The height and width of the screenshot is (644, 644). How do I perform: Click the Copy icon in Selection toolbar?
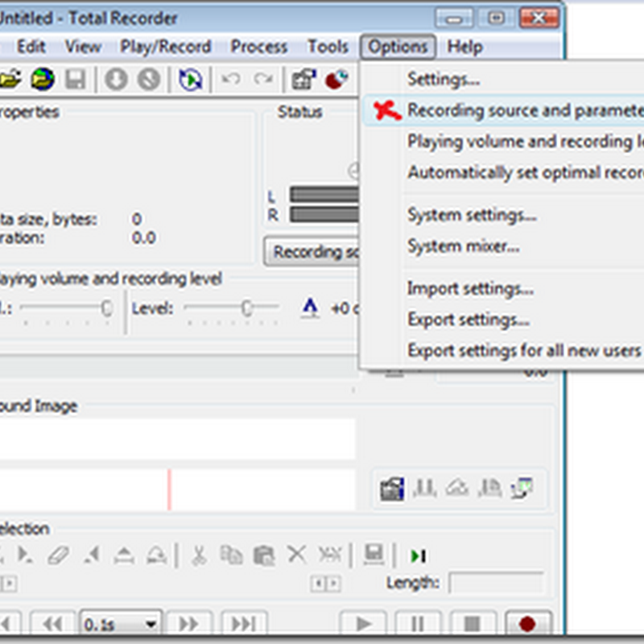231,555
